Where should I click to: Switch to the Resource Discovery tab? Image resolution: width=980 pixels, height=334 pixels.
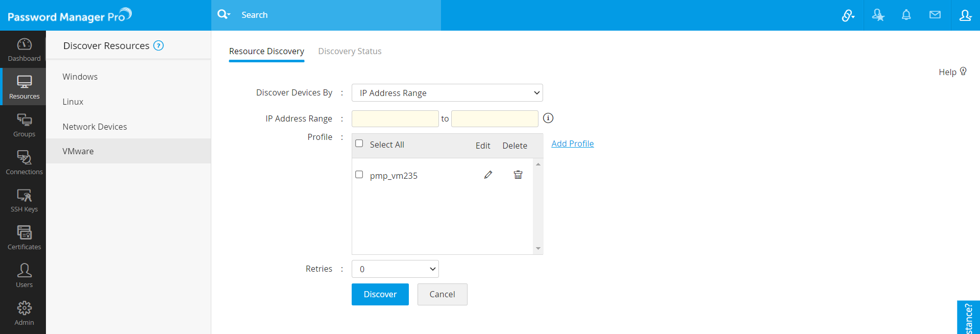tap(266, 51)
